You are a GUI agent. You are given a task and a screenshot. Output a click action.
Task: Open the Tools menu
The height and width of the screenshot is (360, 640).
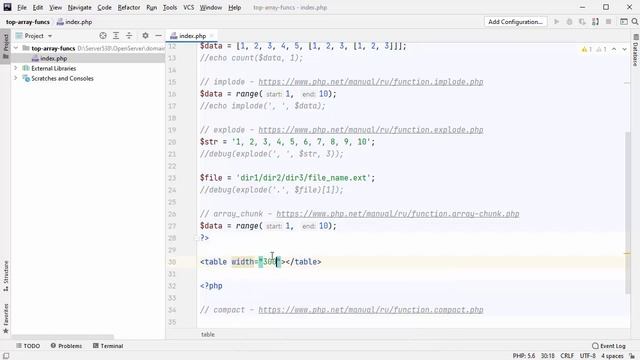pyautogui.click(x=170, y=7)
